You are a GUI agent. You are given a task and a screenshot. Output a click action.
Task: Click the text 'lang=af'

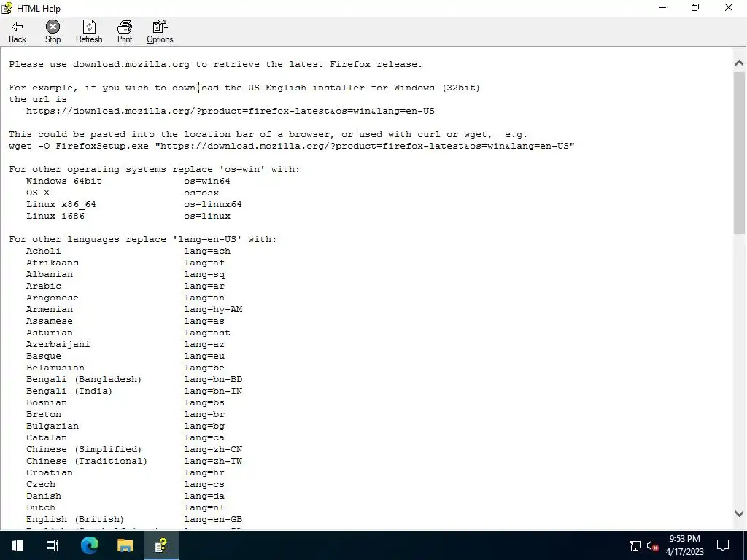point(204,262)
